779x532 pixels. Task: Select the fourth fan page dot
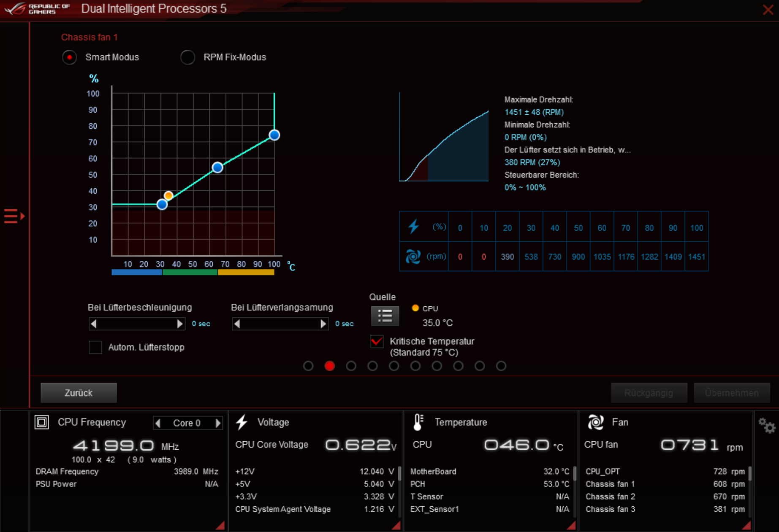pos(372,366)
